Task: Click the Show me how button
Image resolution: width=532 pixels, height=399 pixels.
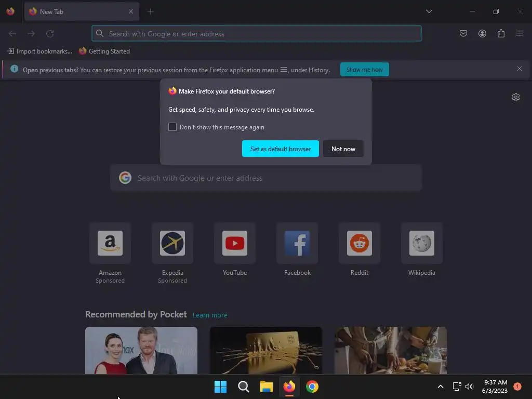Action: pos(364,70)
